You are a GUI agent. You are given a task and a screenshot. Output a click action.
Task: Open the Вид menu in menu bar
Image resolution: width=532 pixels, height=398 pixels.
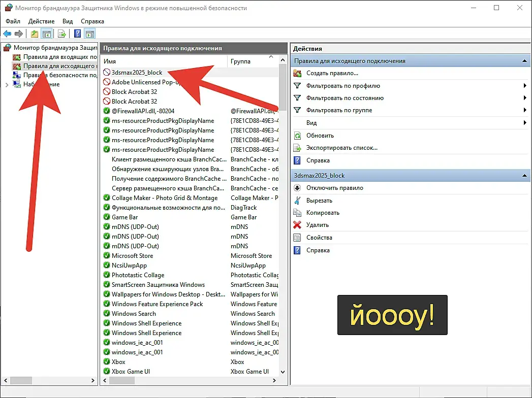(68, 21)
